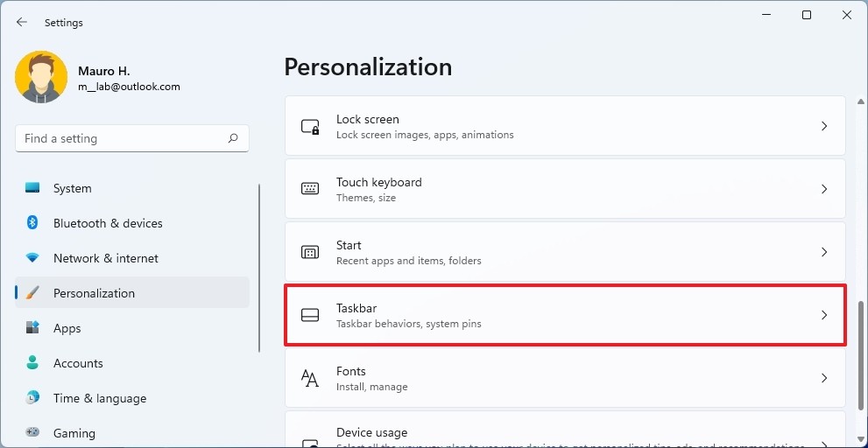Click Mauro H. profile avatar
The width and height of the screenshot is (868, 448).
coord(41,77)
